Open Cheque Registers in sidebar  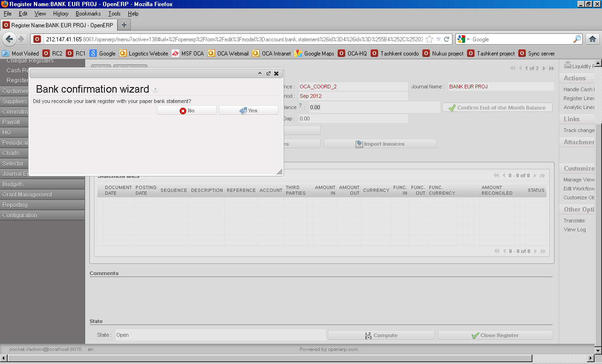30,61
